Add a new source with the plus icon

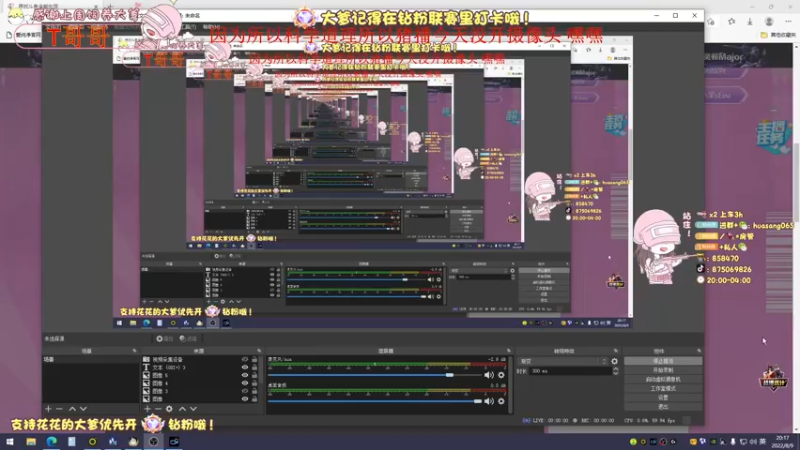coord(147,409)
